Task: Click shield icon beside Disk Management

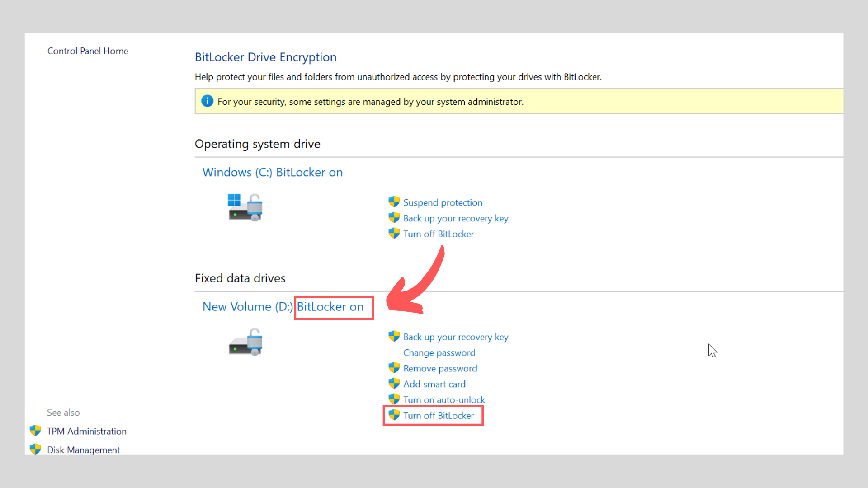Action: [35, 449]
